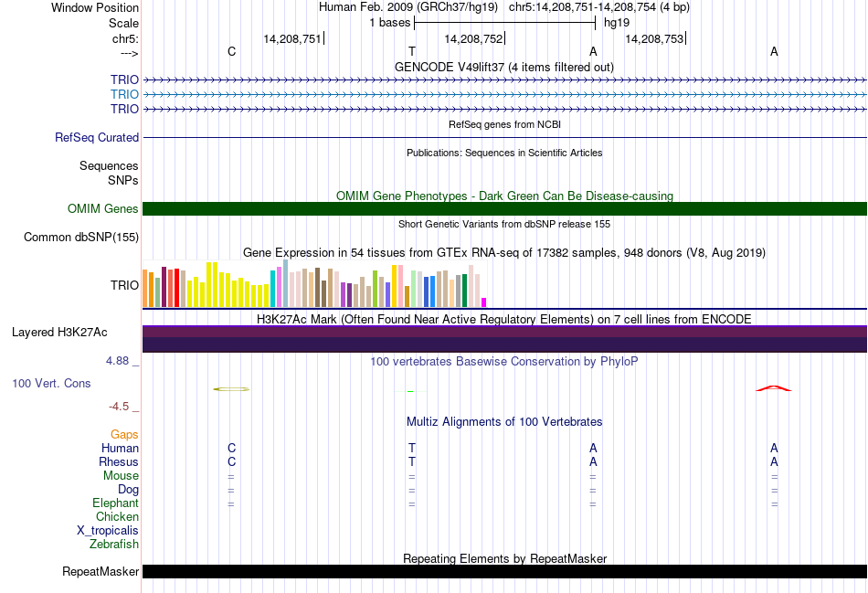Click the SNPs track label
The height and width of the screenshot is (593, 868).
click(x=123, y=180)
